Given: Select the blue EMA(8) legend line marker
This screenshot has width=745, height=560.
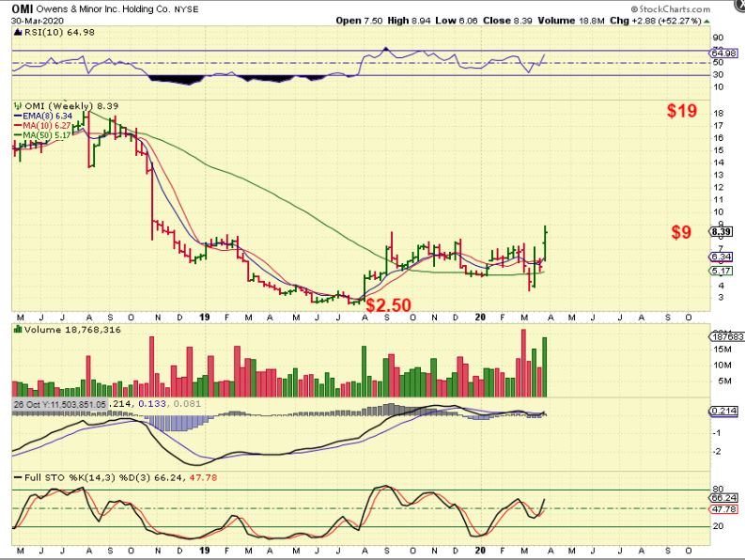Looking at the screenshot, I should [18, 116].
